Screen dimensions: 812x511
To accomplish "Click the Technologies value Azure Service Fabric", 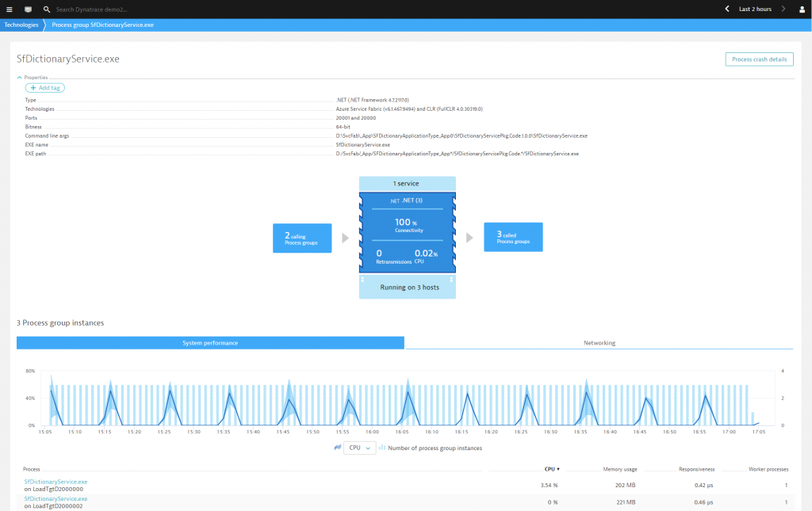I will 409,109.
